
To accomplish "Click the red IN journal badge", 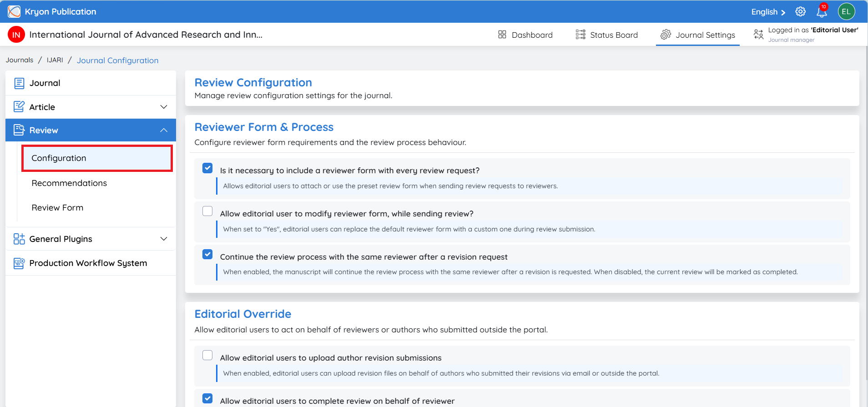I will tap(16, 35).
